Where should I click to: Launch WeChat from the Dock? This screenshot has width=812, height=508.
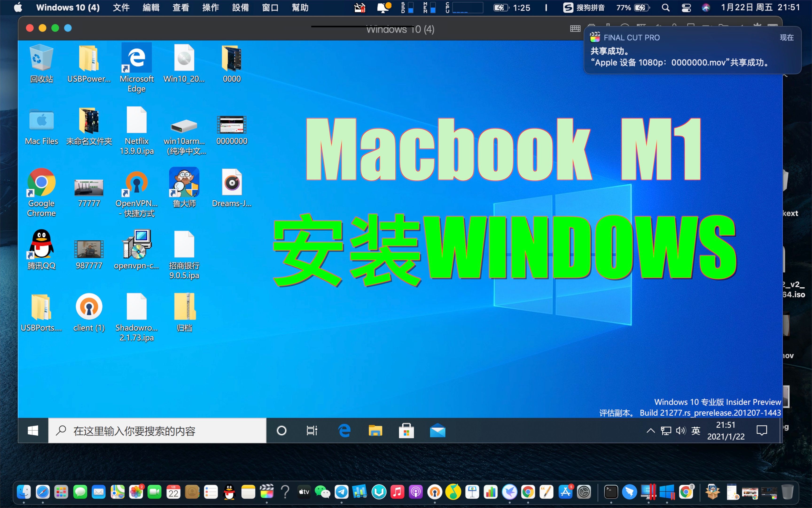pos(322,492)
